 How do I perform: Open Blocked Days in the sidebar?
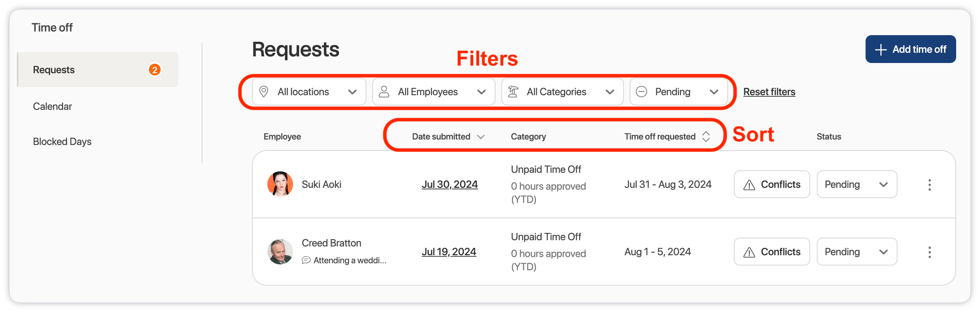pyautogui.click(x=62, y=142)
